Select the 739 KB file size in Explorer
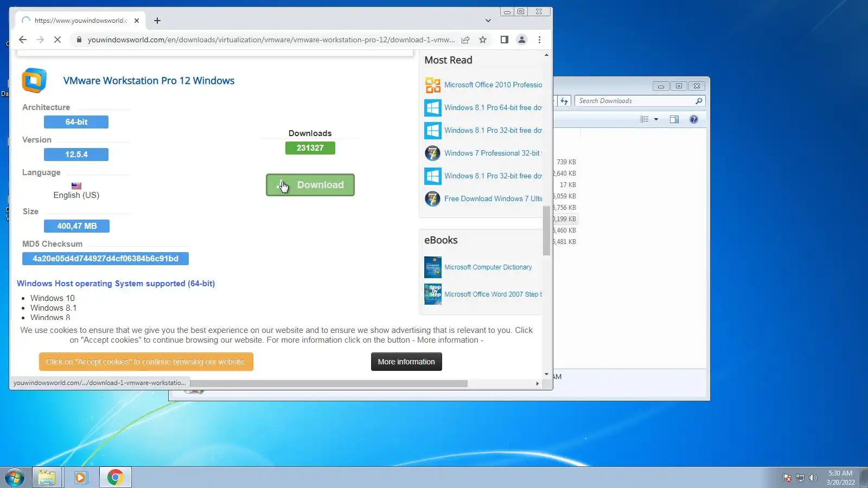The height and width of the screenshot is (488, 868). (x=566, y=162)
